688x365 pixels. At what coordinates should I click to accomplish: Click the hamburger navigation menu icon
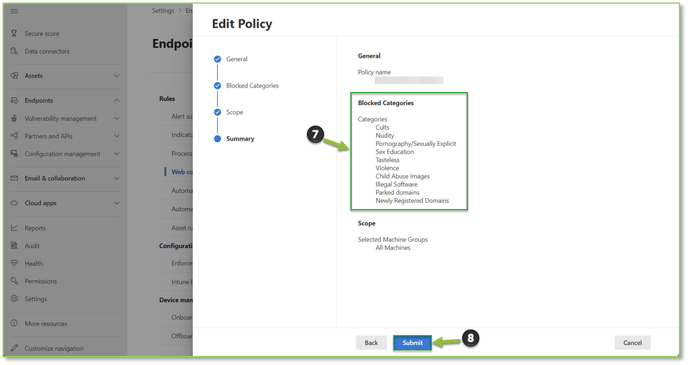14,11
